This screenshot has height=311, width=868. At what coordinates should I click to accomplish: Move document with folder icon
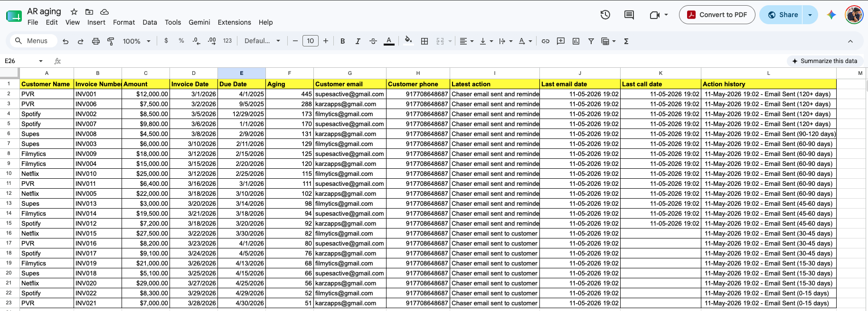pyautogui.click(x=89, y=11)
